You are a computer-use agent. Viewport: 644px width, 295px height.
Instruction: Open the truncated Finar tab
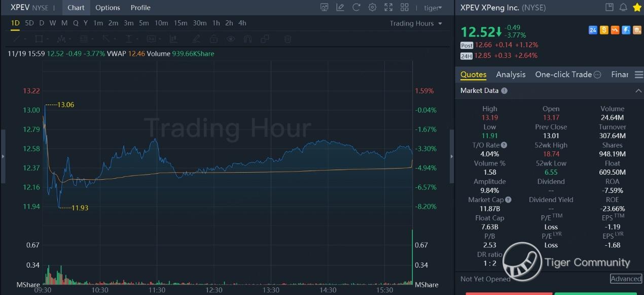(620, 75)
